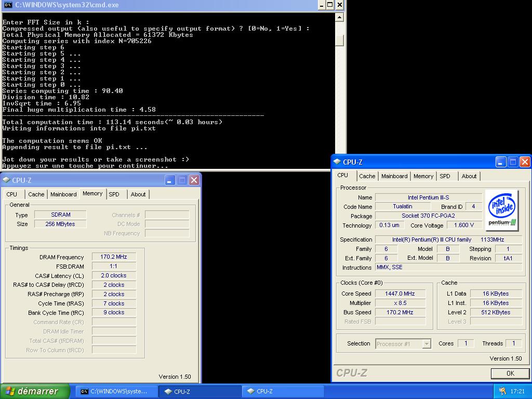Open Mainboard tab in right CPU-Z window
The height and width of the screenshot is (399, 532).
point(394,176)
